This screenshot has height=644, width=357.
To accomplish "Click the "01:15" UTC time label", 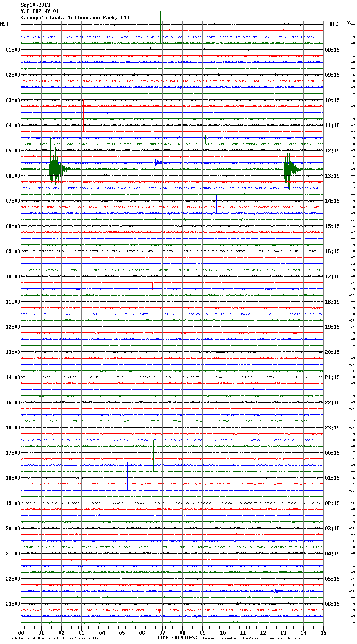I will 332,478.
